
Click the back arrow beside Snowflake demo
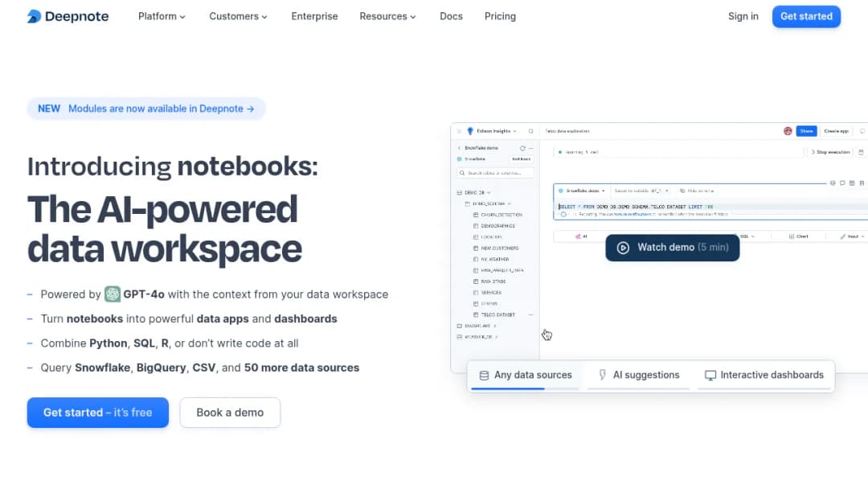pyautogui.click(x=459, y=149)
